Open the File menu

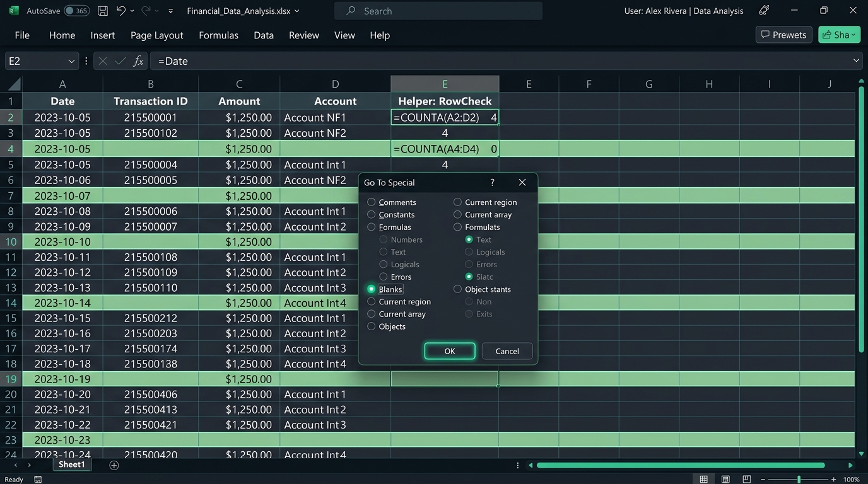(22, 35)
